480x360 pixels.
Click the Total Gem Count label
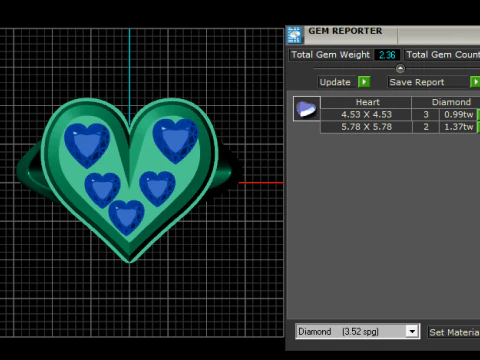[x=442, y=55]
